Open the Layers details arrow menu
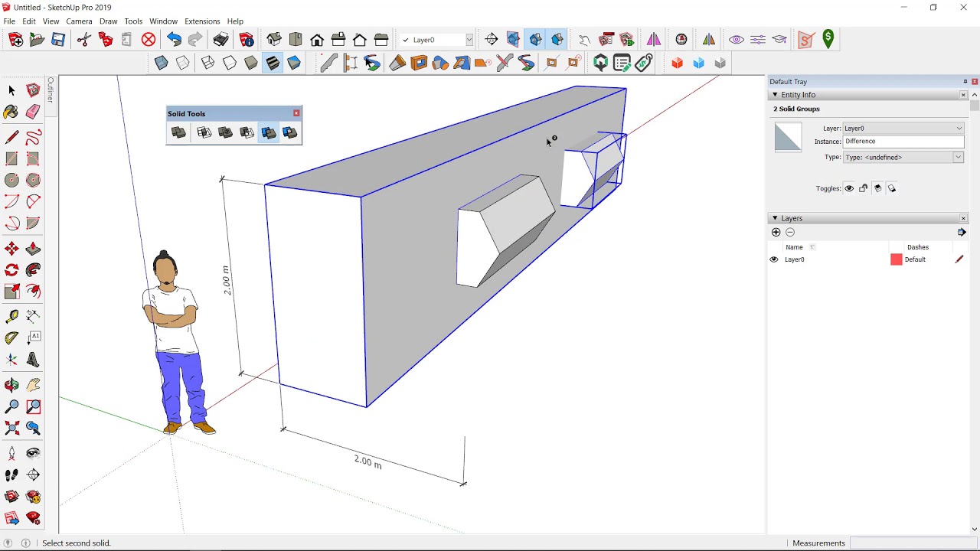This screenshot has width=980, height=551. click(x=962, y=232)
